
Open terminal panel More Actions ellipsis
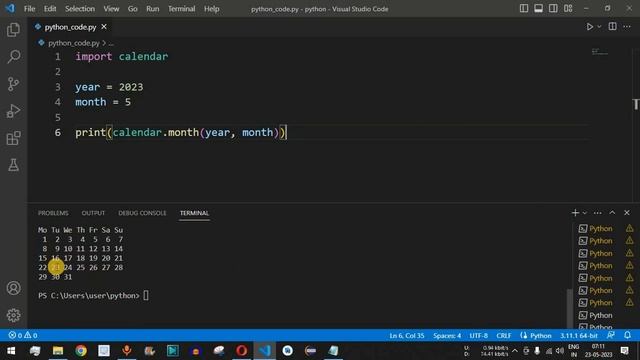click(x=598, y=213)
